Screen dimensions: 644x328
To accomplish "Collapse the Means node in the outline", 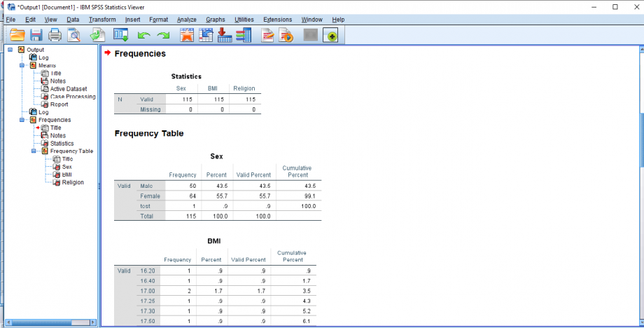I will (22, 65).
